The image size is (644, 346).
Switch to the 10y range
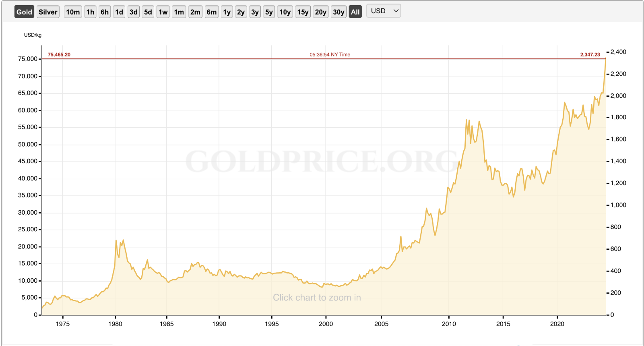(285, 12)
